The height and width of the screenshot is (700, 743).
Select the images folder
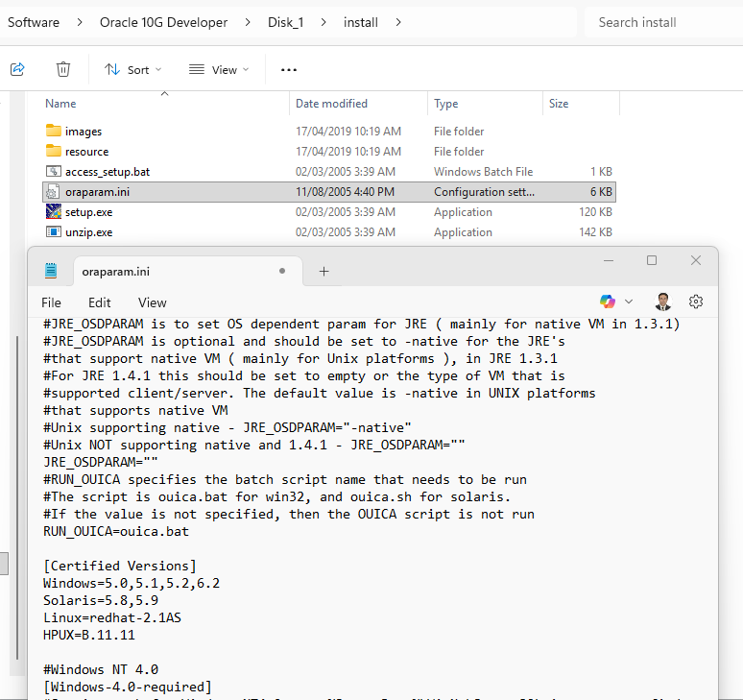pyautogui.click(x=83, y=132)
